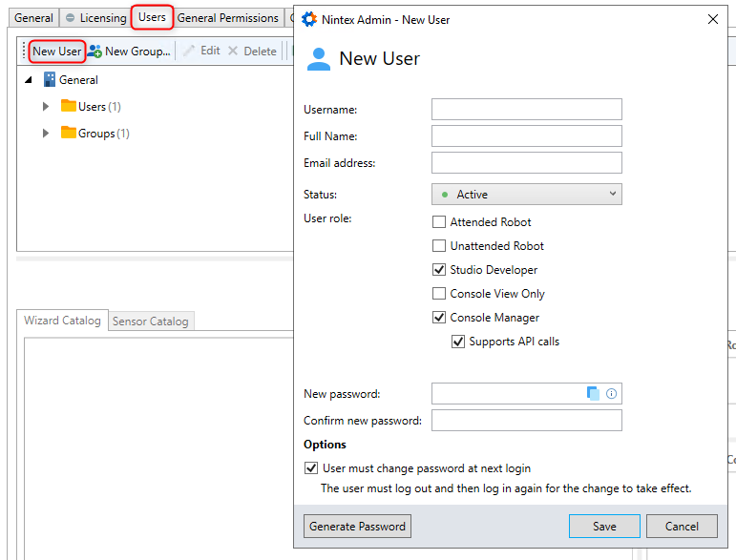
Task: Enable the Console View Only checkbox
Action: click(439, 294)
